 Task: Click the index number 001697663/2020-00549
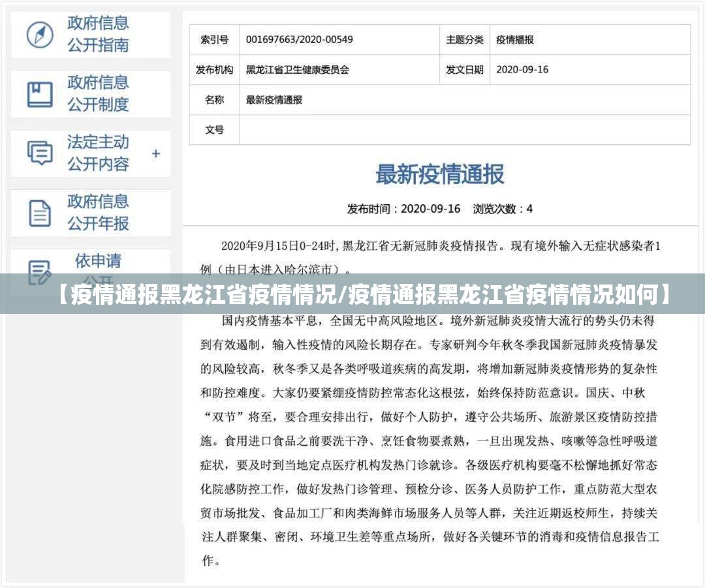pos(299,40)
